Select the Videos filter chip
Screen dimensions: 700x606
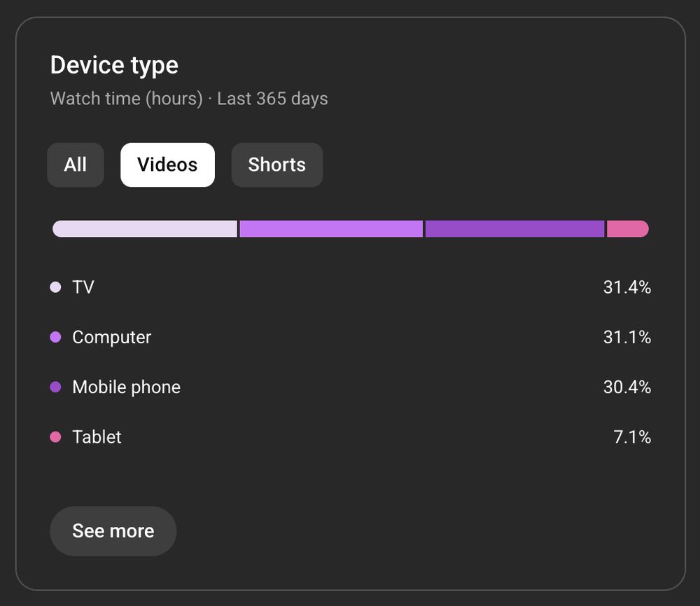point(167,165)
